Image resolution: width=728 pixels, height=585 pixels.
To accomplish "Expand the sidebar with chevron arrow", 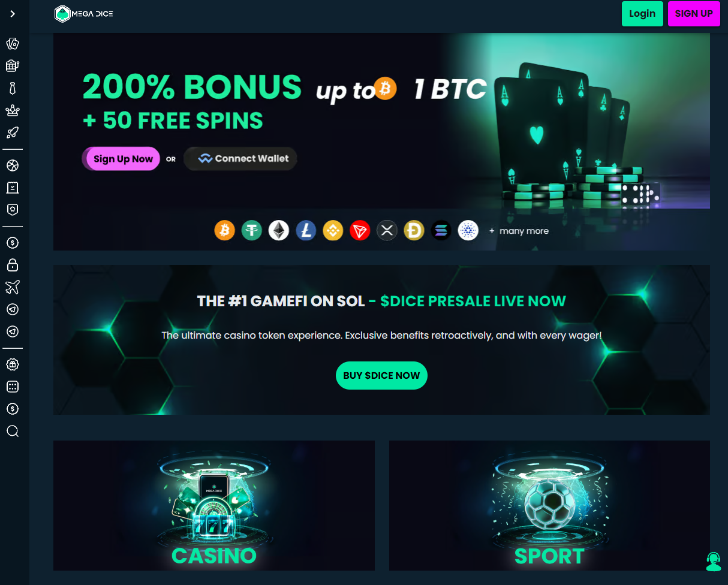I will (13, 14).
